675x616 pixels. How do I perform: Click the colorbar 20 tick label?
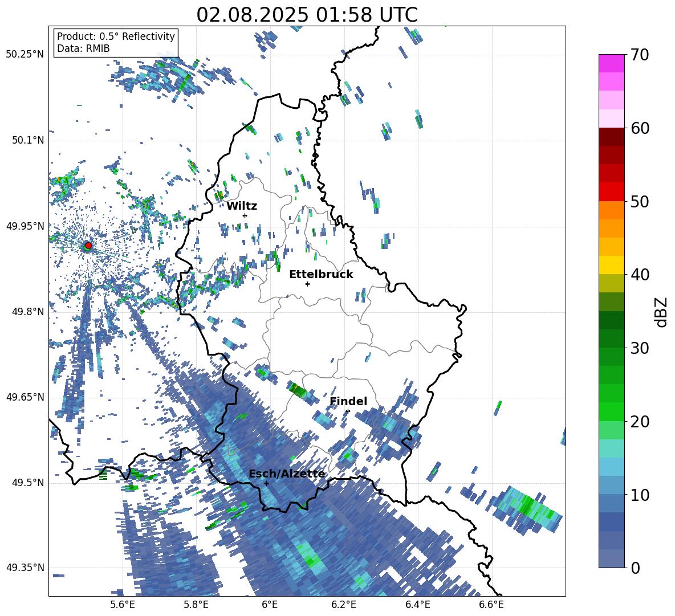640,422
